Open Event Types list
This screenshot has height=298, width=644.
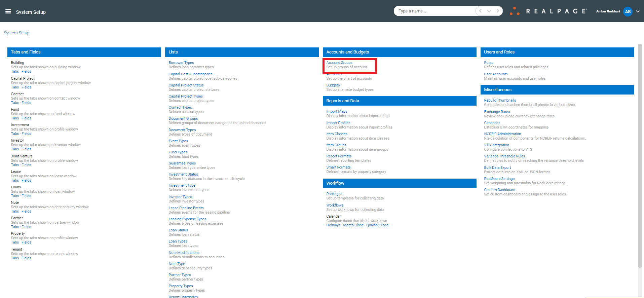(x=178, y=141)
